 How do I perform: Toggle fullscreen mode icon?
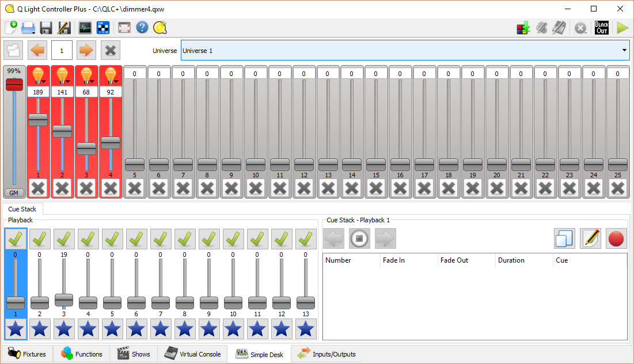124,28
